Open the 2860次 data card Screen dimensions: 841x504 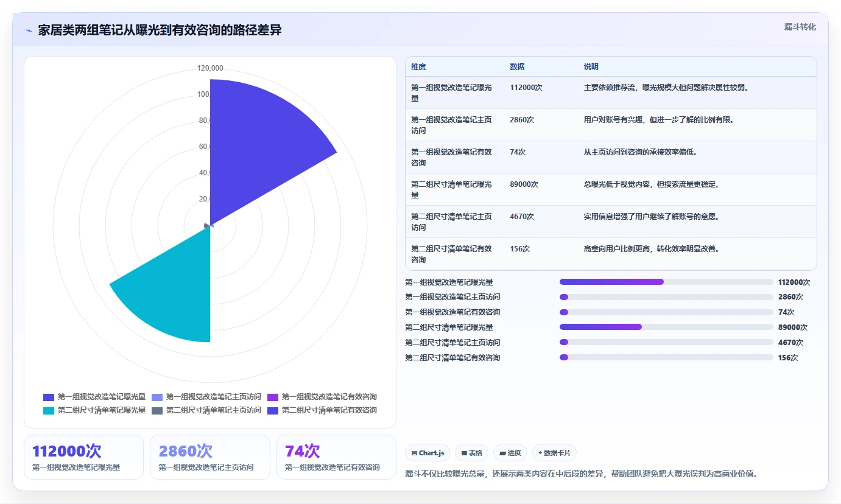(x=210, y=457)
